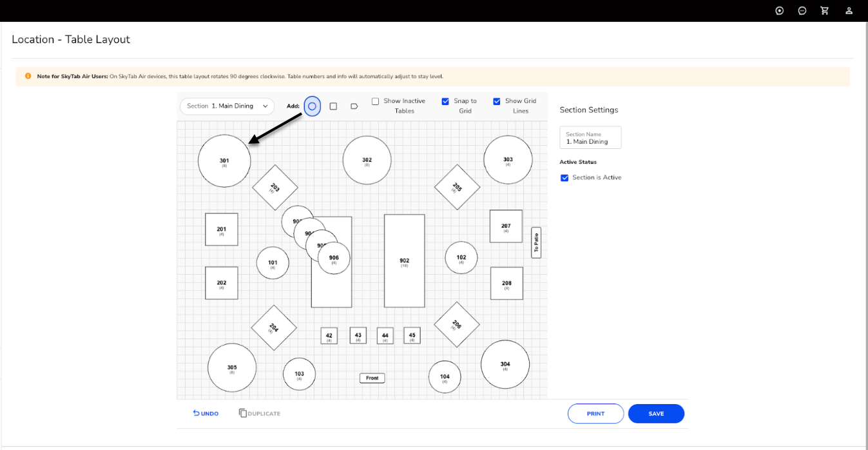This screenshot has width=868, height=450.
Task: Uncheck Show Grid Lines
Action: click(x=497, y=101)
